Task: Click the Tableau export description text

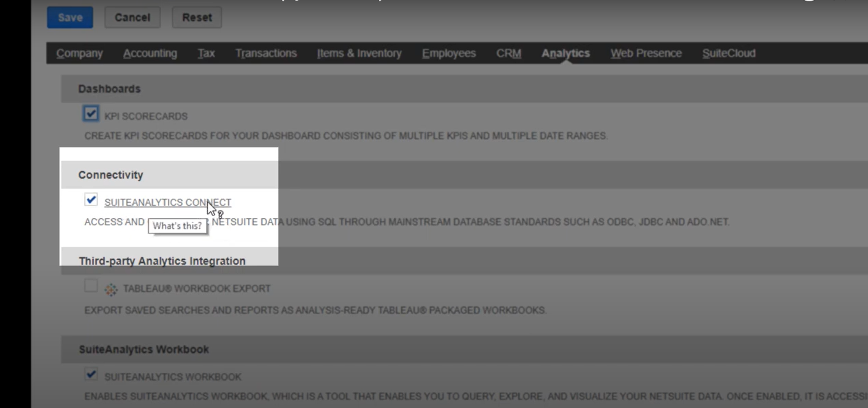Action: tap(315, 310)
